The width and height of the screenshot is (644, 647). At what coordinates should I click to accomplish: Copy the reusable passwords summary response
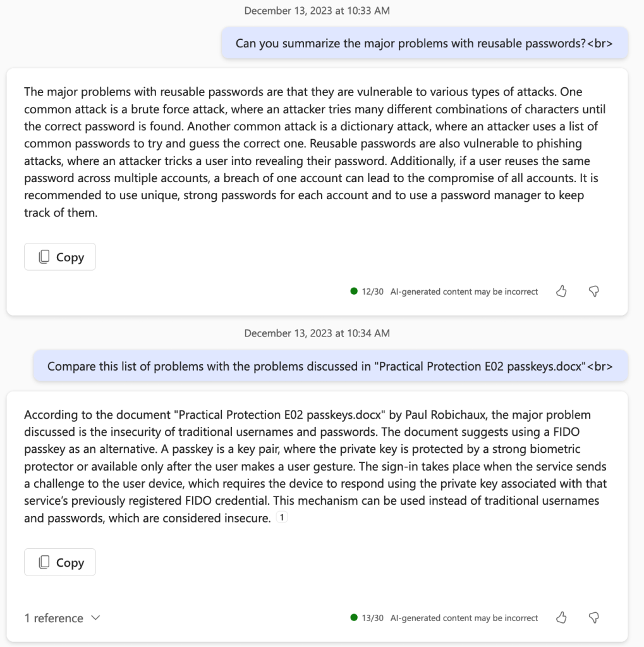coord(60,257)
